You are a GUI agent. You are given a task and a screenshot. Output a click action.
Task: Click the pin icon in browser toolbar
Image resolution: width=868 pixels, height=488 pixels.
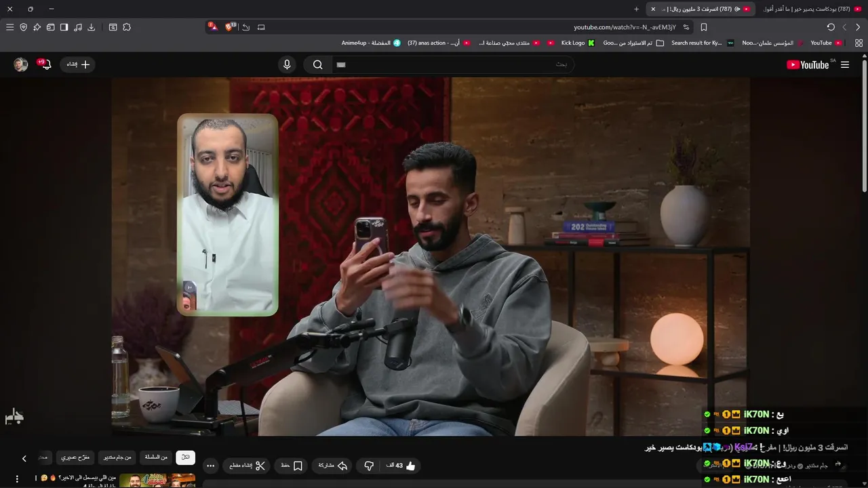[x=37, y=27]
